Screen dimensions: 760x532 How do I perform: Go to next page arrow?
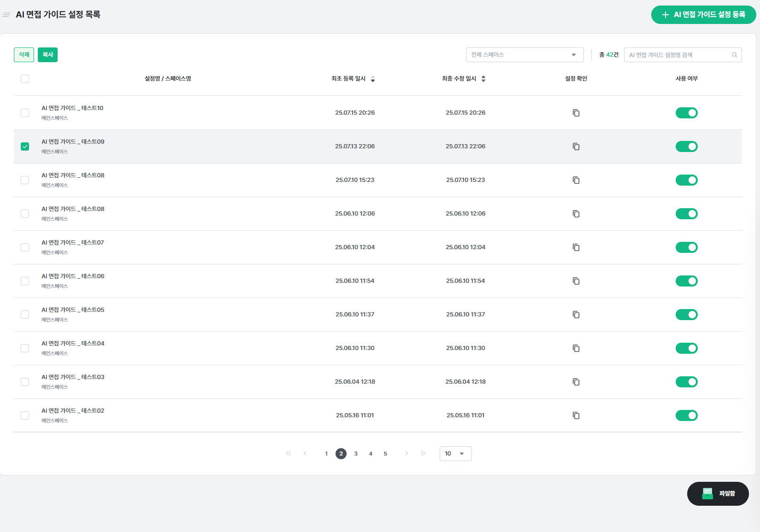tap(406, 454)
